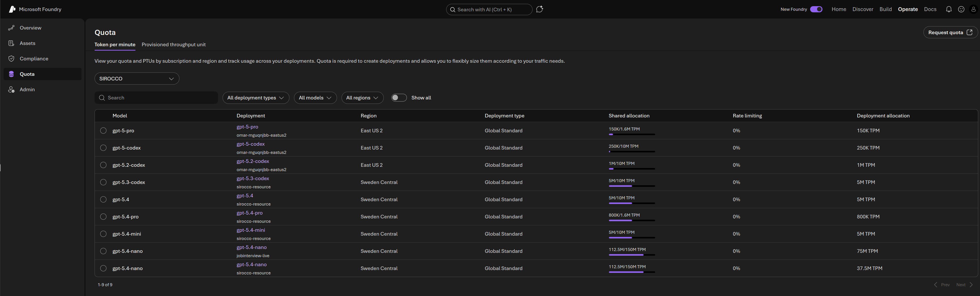Go to Build in top navigation
The image size is (980, 296).
click(x=885, y=9)
